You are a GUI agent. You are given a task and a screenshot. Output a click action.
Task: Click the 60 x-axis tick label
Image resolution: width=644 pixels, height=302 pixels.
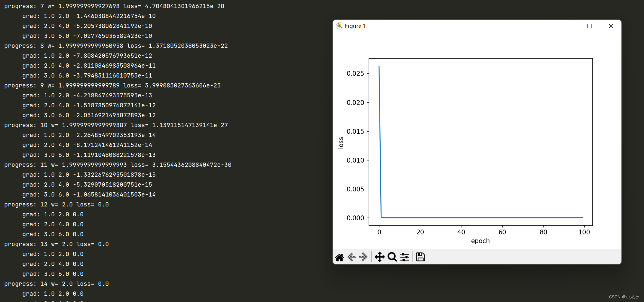click(502, 232)
